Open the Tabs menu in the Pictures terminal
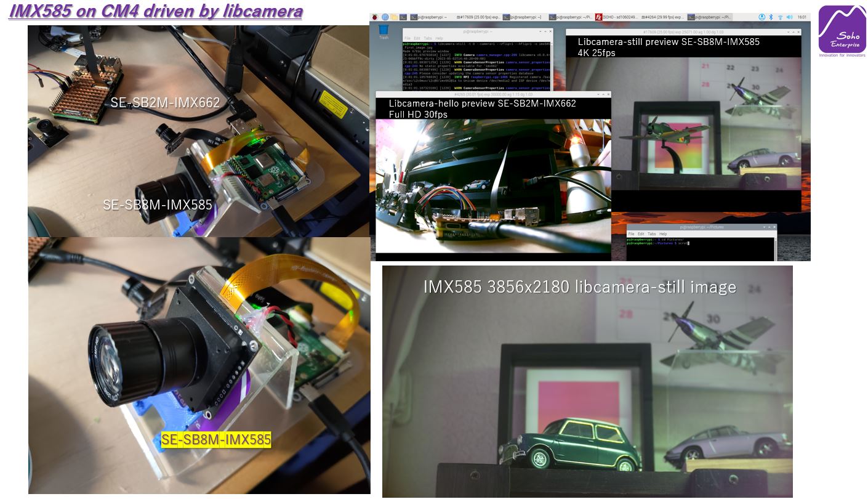Screen dimensions: 868x499 651,233
